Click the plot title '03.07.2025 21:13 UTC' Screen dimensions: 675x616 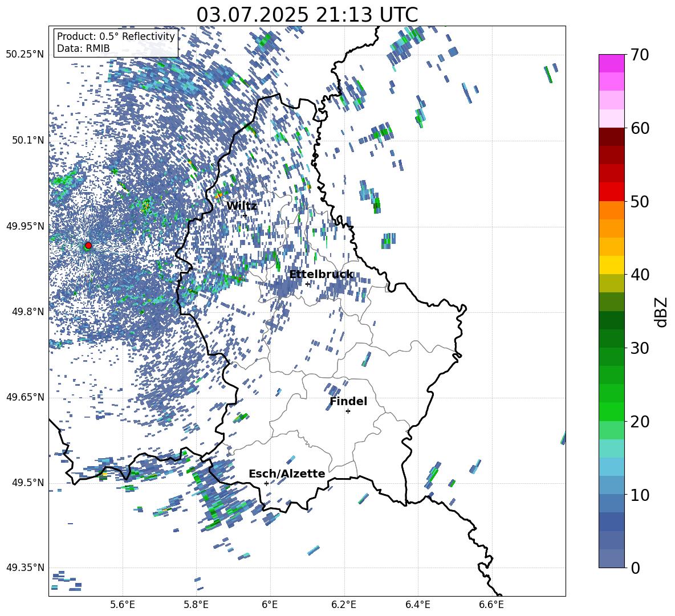coord(307,15)
